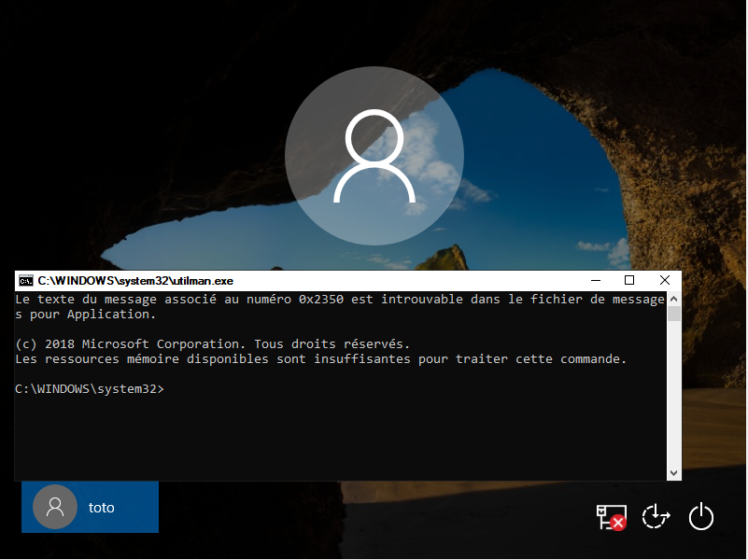Select the toto user account tile
The height and width of the screenshot is (560, 748).
[x=91, y=507]
